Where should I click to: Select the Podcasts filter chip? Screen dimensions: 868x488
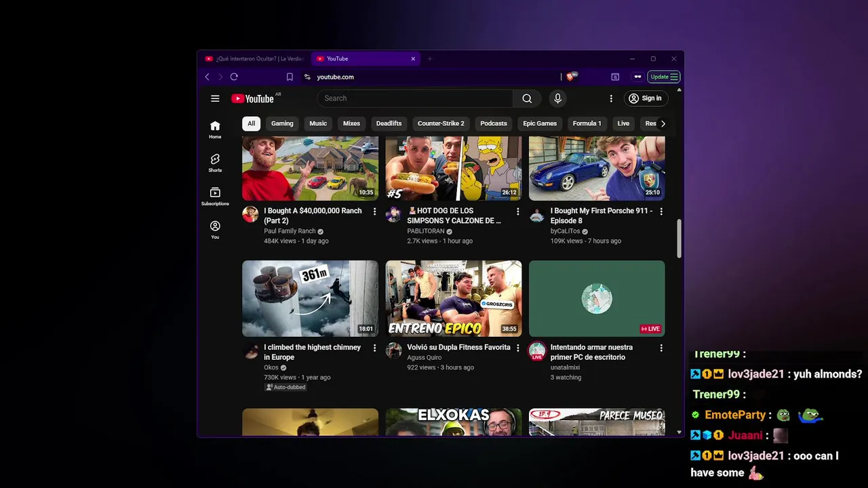(494, 123)
